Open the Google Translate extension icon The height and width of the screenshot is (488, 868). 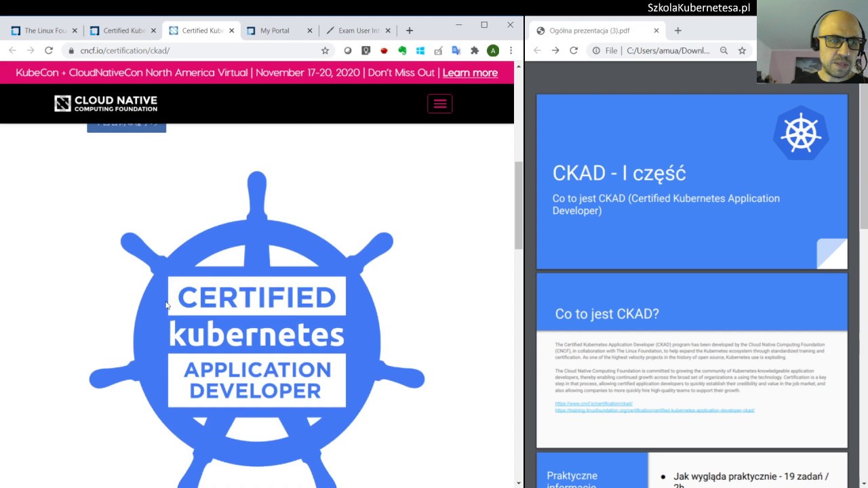(x=456, y=50)
